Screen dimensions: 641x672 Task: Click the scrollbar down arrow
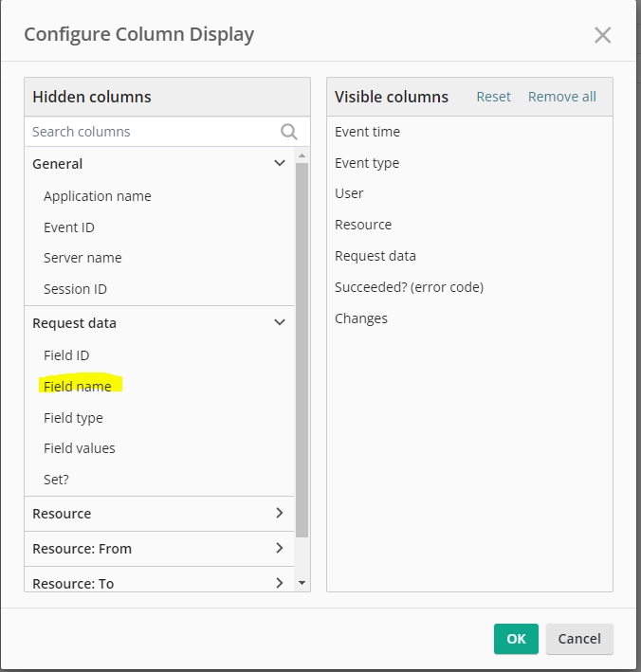pyautogui.click(x=302, y=583)
